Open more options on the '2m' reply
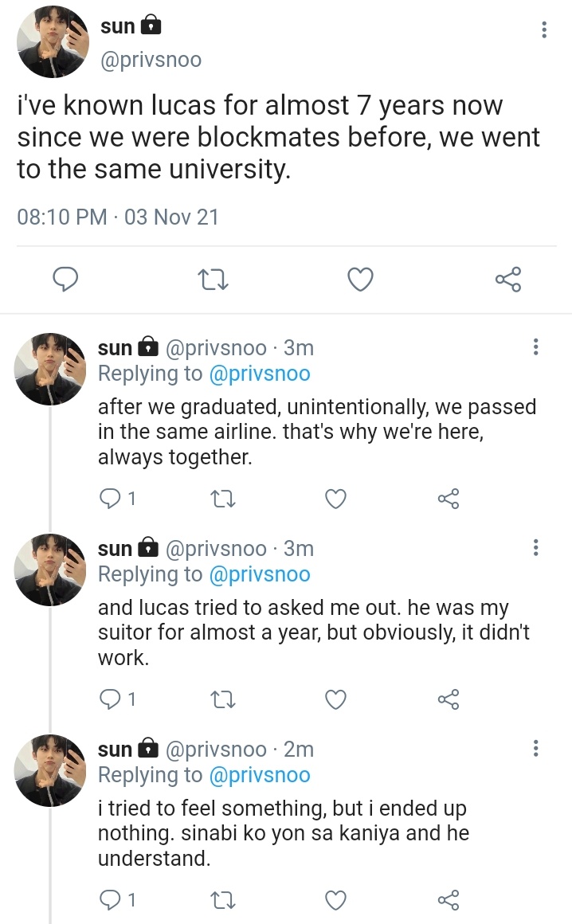The image size is (572, 924). click(535, 749)
